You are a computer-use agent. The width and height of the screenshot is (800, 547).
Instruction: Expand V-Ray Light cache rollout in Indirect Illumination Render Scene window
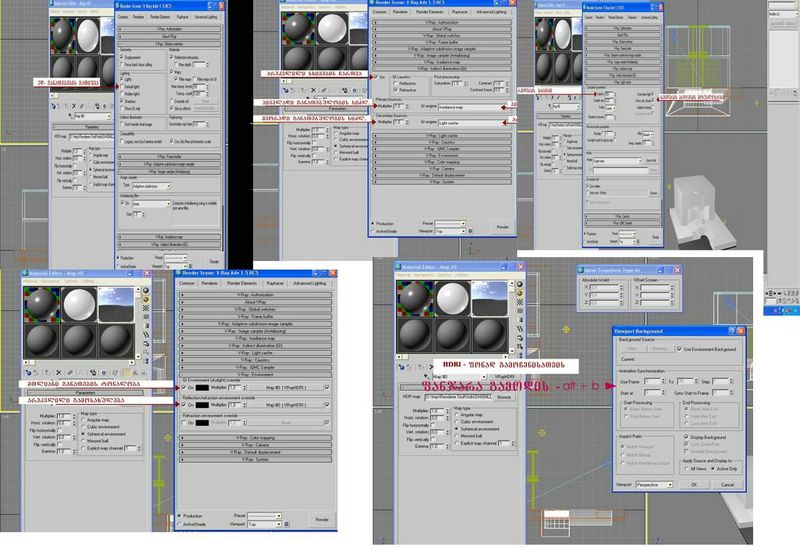(442, 136)
